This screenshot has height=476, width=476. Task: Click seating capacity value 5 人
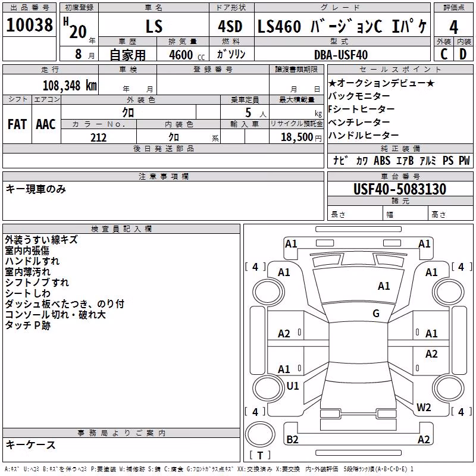coord(256,113)
